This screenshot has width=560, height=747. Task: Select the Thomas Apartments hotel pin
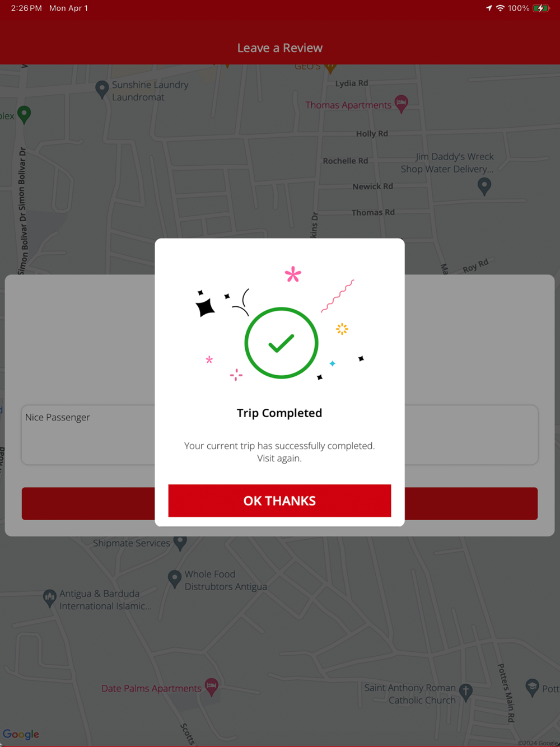click(x=401, y=104)
